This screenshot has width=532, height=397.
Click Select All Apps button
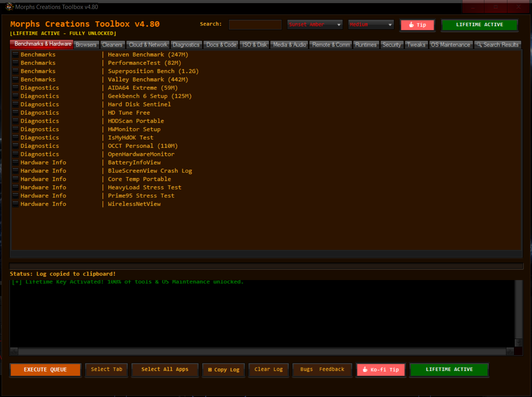(x=165, y=369)
